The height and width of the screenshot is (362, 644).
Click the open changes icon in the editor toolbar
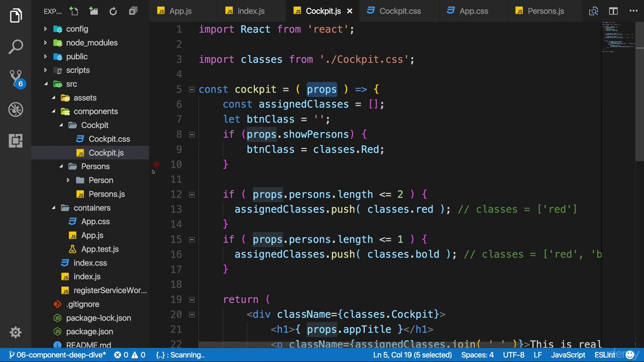[x=594, y=11]
